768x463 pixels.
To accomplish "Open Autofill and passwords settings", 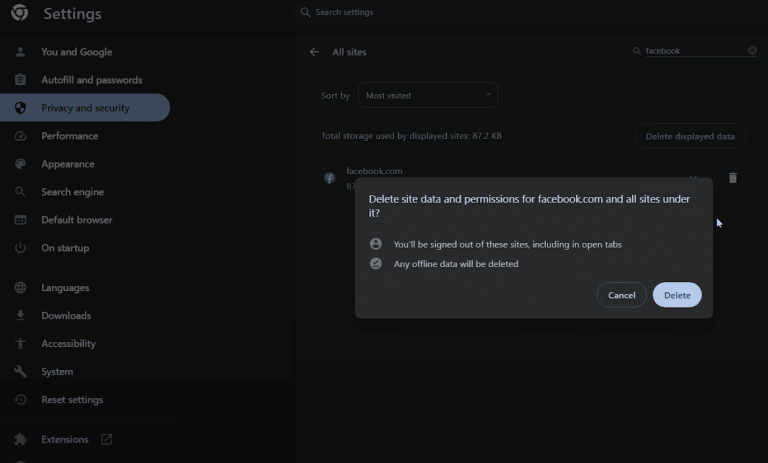I will pyautogui.click(x=92, y=80).
